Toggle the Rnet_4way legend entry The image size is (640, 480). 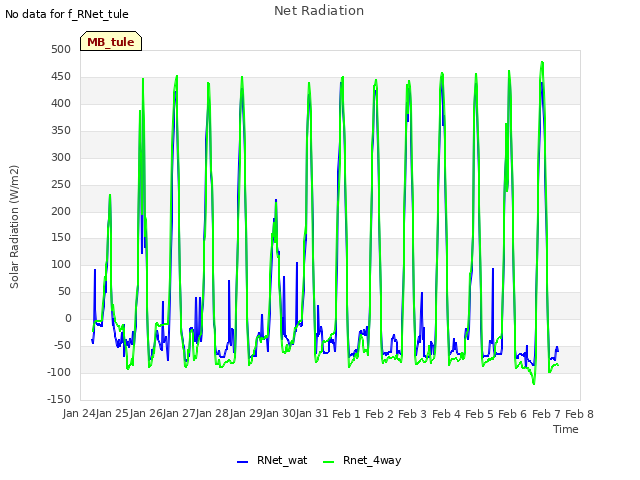(362, 460)
